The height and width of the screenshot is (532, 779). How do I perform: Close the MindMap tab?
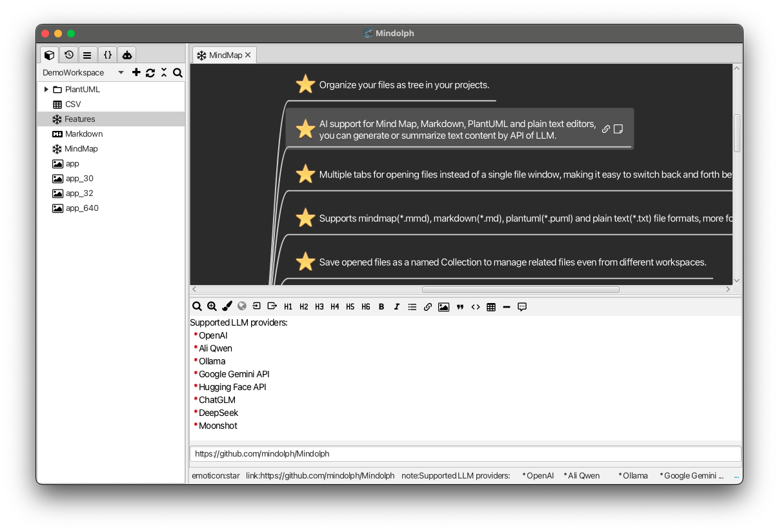click(248, 55)
